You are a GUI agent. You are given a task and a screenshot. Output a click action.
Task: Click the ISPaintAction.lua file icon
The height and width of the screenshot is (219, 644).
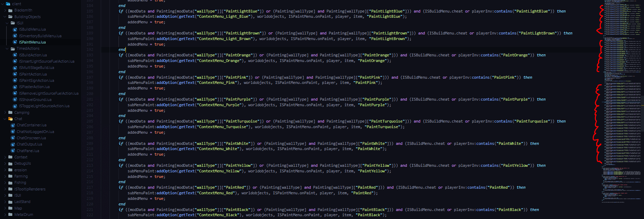tap(15, 74)
